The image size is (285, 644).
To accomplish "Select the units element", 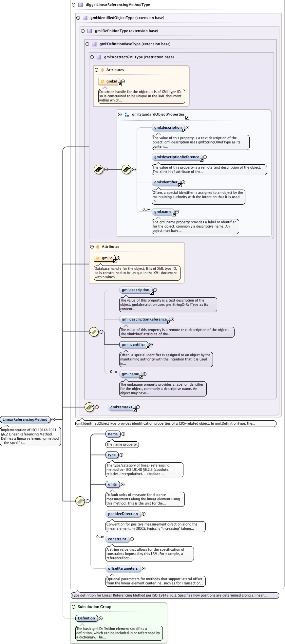I will [112, 484].
